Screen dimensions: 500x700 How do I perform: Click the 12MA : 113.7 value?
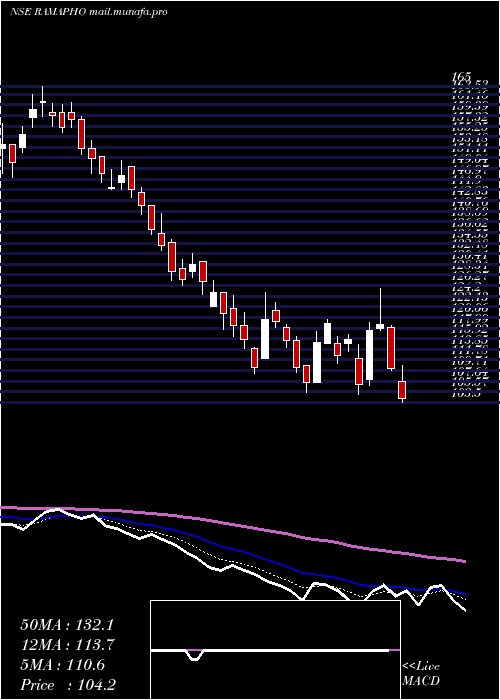[68, 645]
